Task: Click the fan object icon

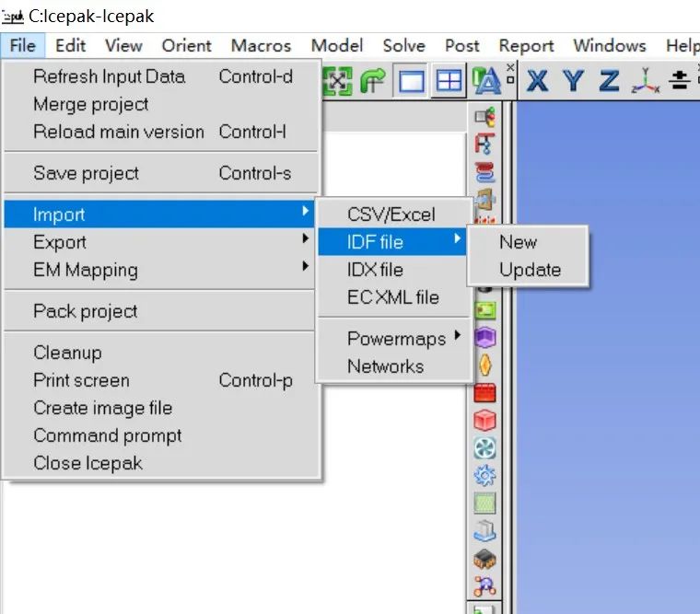Action: [x=485, y=448]
